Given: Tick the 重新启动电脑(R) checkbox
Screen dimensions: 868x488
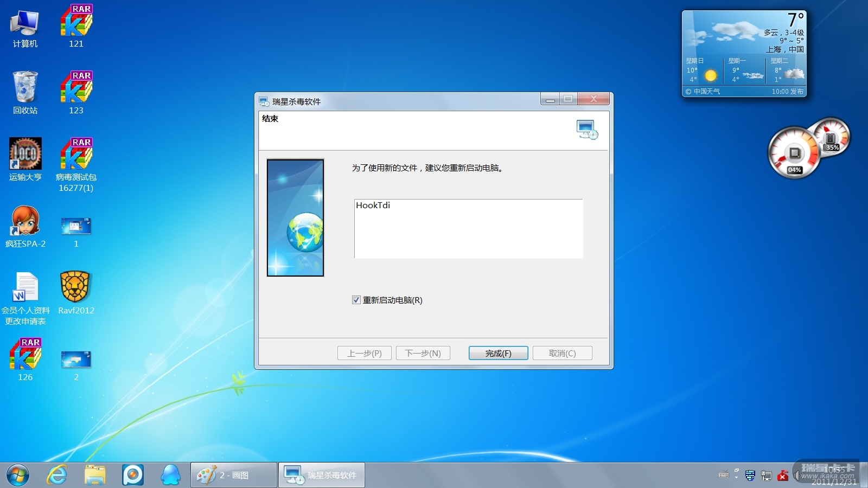Looking at the screenshot, I should (356, 300).
